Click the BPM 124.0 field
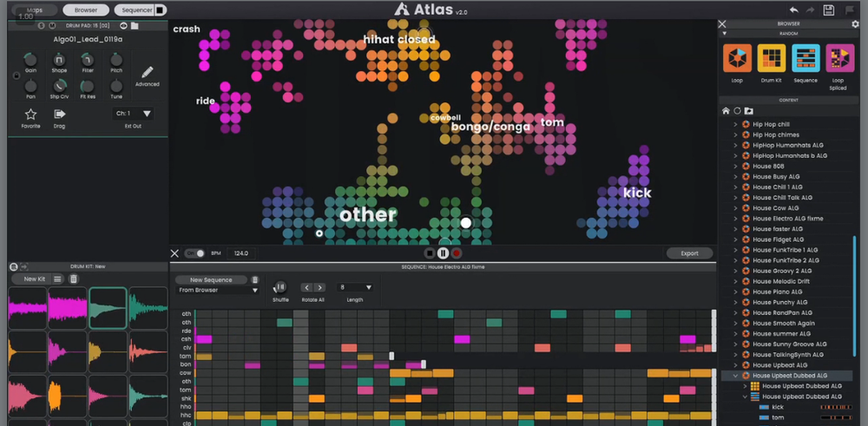This screenshot has width=868, height=426. pyautogui.click(x=241, y=253)
